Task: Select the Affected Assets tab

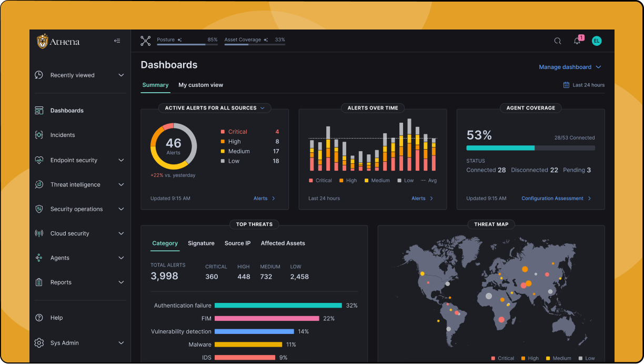Action: [283, 243]
